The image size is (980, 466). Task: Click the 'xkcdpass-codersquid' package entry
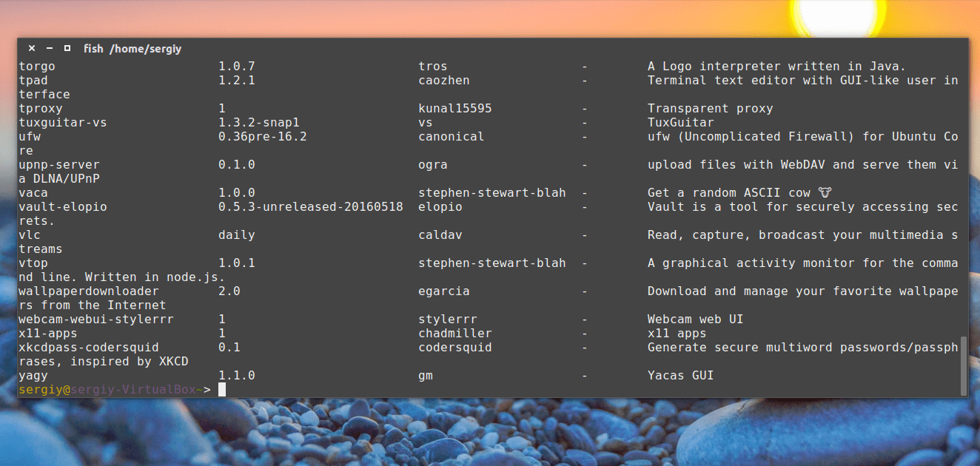89,348
